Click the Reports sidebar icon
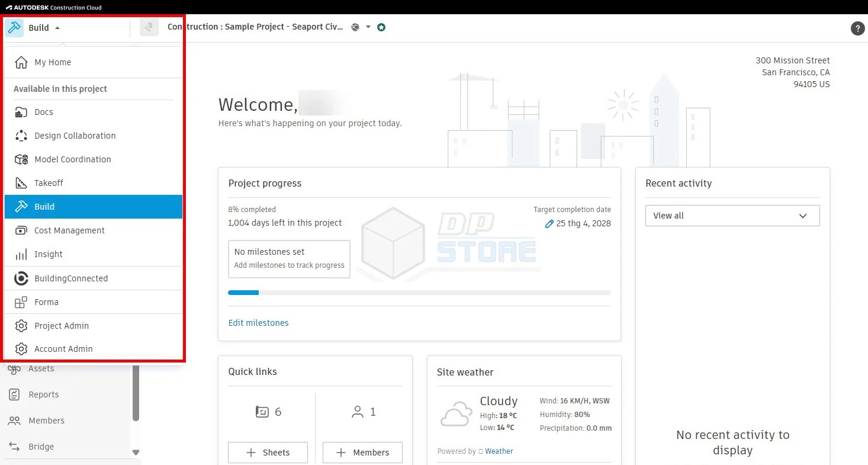Viewport: 868px width, 465px height. point(14,395)
